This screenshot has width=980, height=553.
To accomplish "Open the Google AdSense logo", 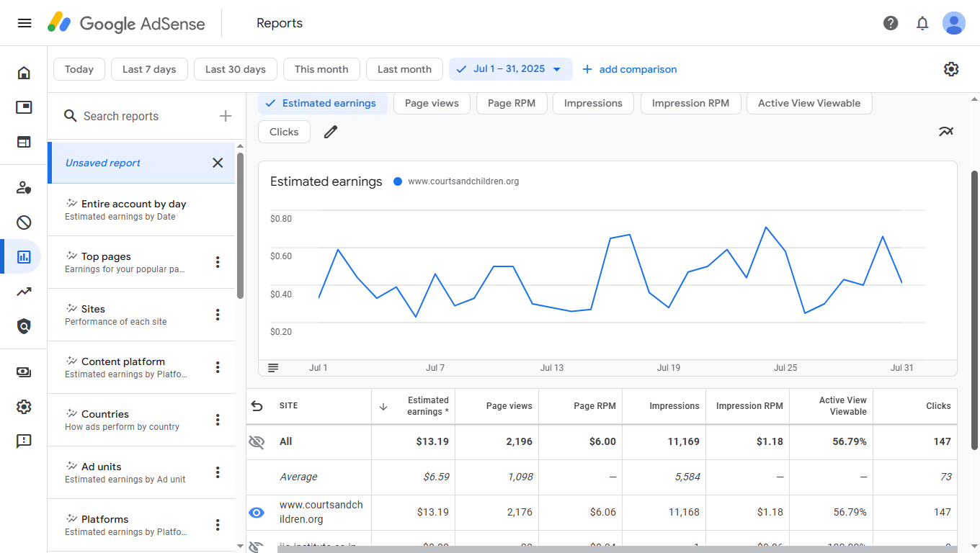I will click(x=126, y=23).
